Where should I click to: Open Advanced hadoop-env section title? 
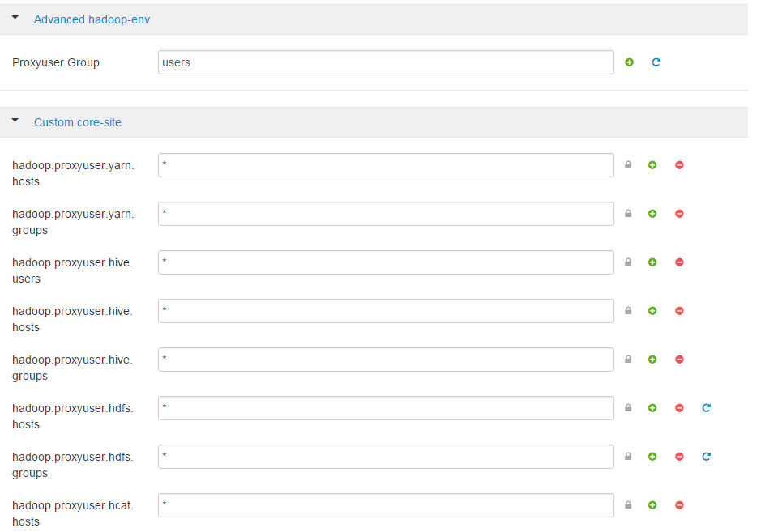(x=92, y=19)
